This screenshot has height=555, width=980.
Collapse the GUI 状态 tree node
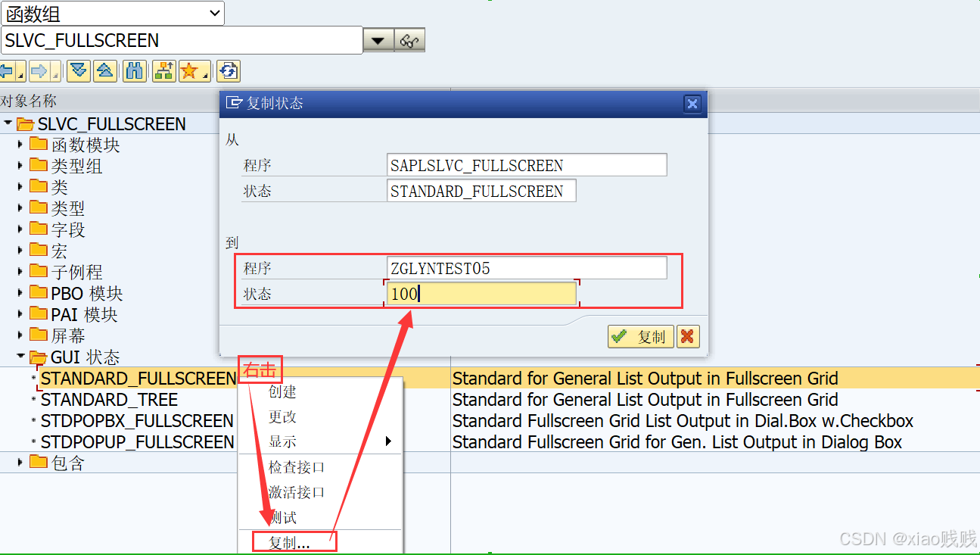(x=20, y=357)
